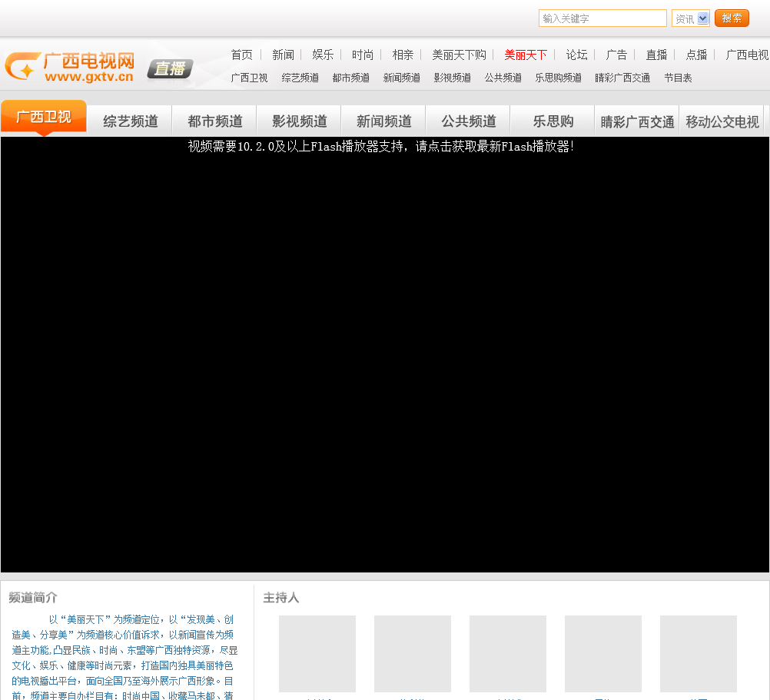Switch to the 乐思购 channel tab
The image size is (770, 700).
click(553, 121)
